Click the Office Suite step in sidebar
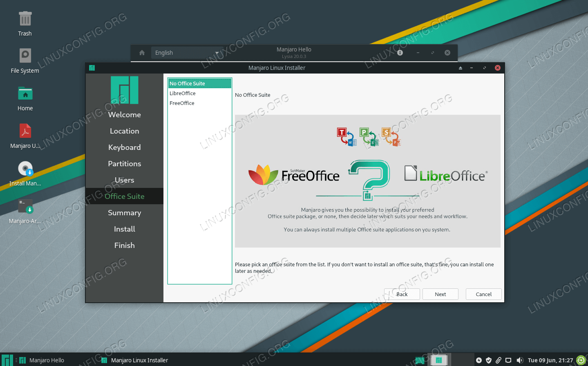 (125, 196)
